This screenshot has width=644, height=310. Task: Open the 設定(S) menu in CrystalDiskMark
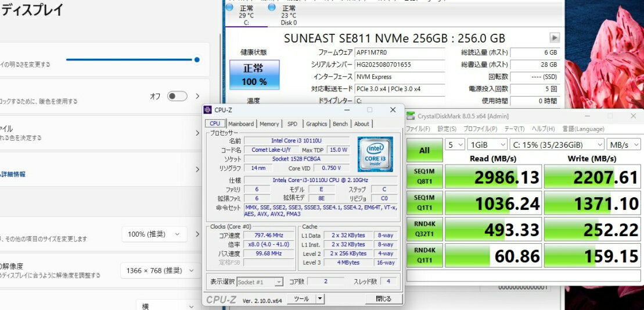coord(447,129)
